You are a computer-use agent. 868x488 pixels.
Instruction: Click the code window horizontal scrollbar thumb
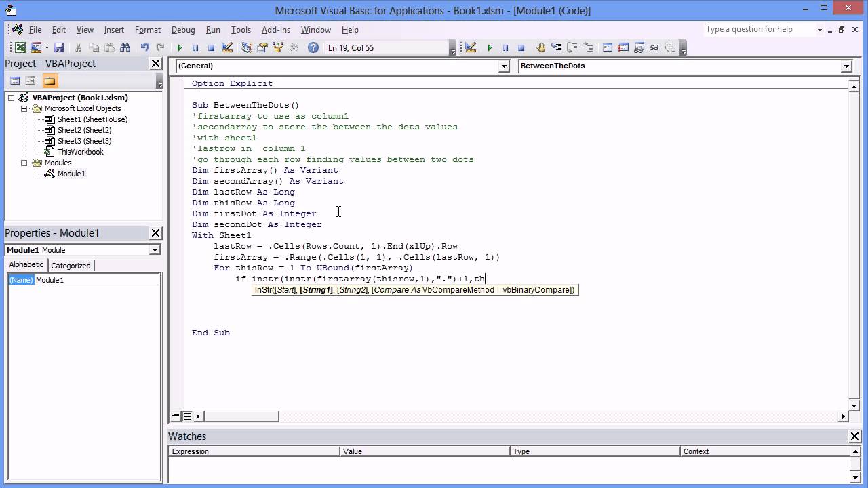(x=241, y=416)
